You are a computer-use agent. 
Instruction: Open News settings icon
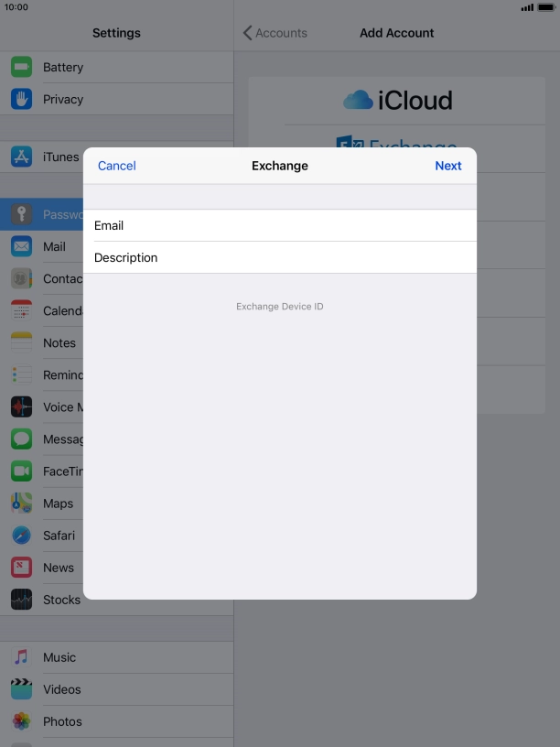[x=21, y=568]
